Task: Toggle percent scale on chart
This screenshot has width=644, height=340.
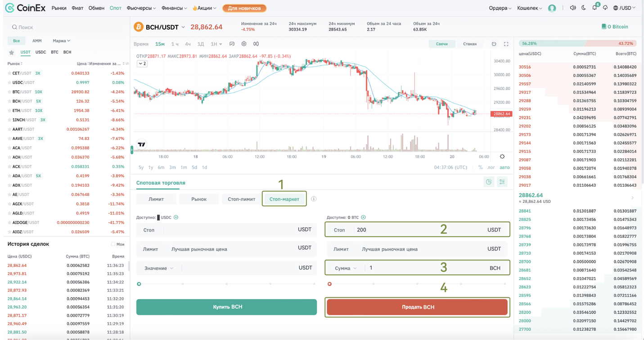Action: click(x=480, y=167)
